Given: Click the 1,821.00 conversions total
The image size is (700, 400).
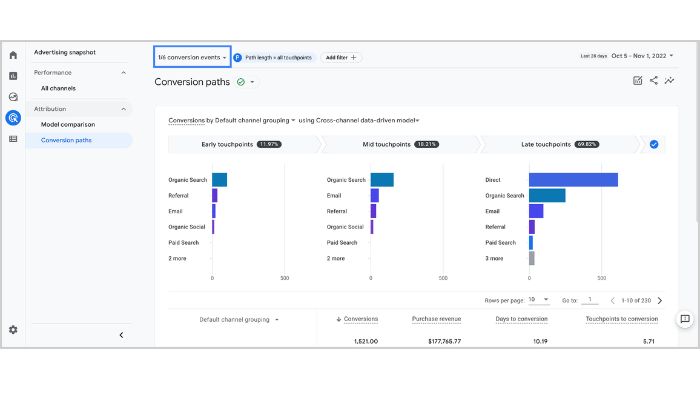Looking at the screenshot, I should [x=366, y=342].
